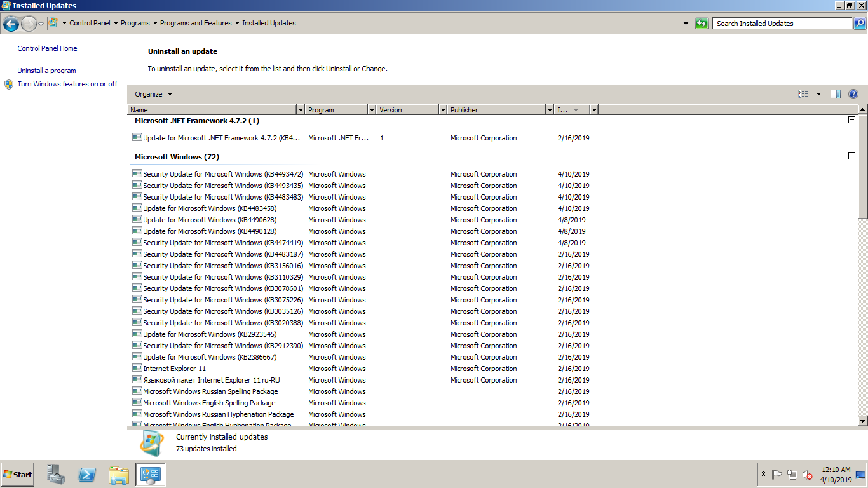Screen dimensions: 868x488
Task: Open Uninstall a program link
Action: pos(46,71)
